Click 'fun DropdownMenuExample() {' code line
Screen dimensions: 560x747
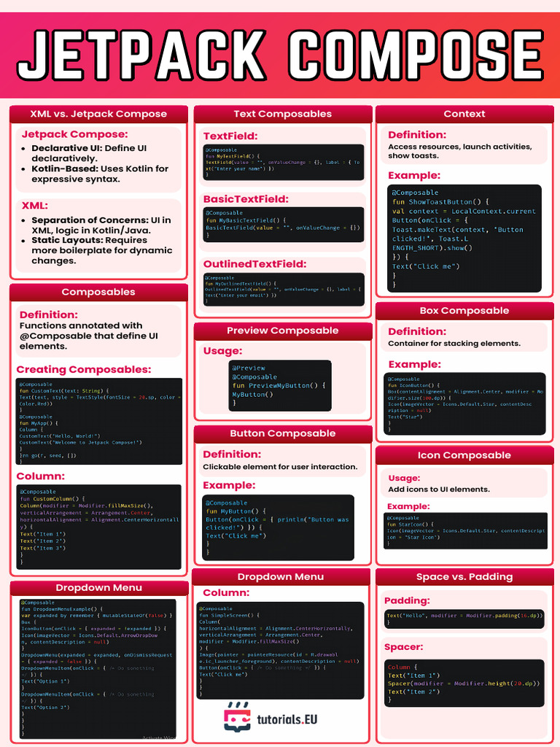[x=62, y=609]
